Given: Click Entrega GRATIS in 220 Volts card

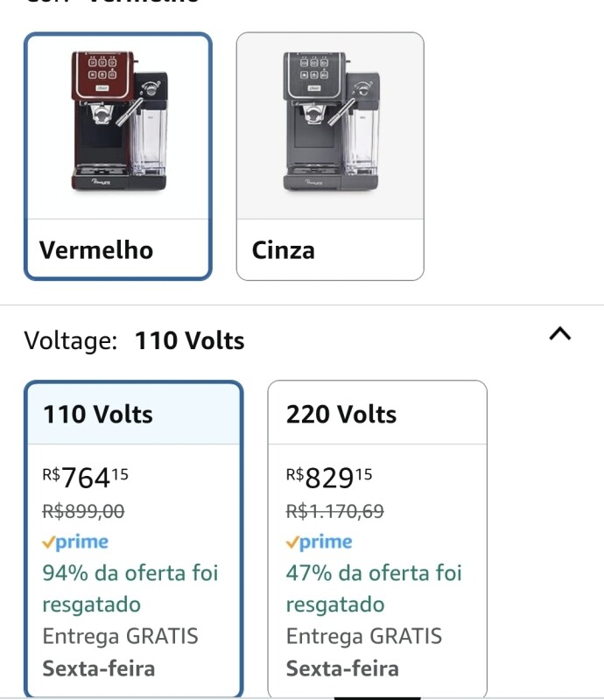Looking at the screenshot, I should click(x=363, y=636).
